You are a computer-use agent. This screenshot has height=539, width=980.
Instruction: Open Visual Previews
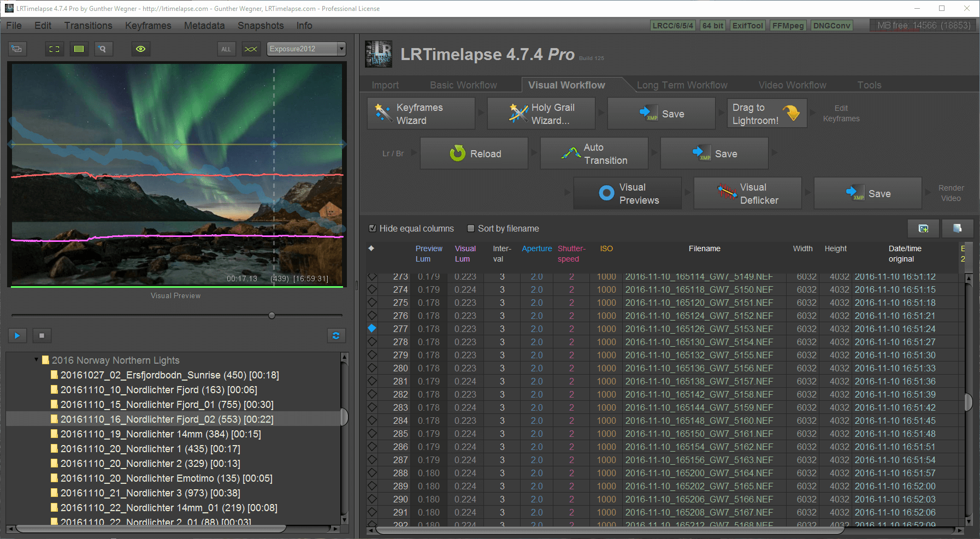point(627,193)
